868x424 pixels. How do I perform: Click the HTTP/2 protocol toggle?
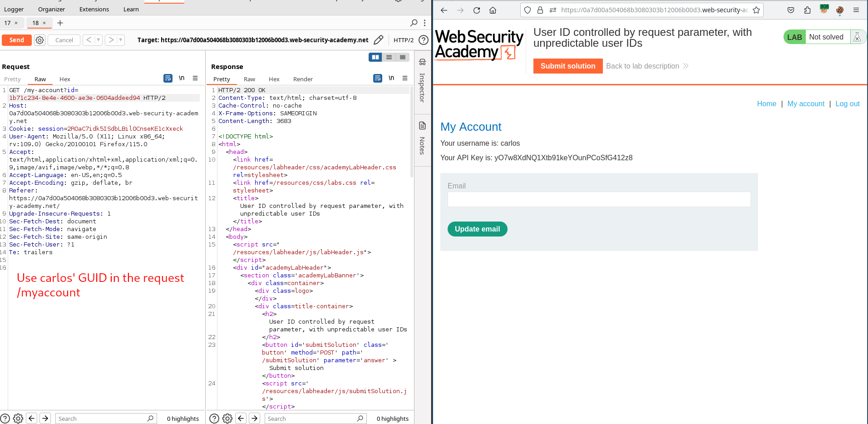pyautogui.click(x=404, y=40)
